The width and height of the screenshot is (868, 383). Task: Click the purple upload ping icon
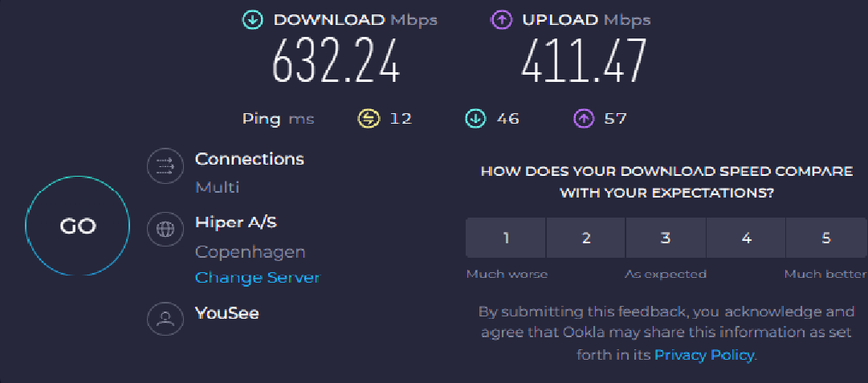click(583, 119)
